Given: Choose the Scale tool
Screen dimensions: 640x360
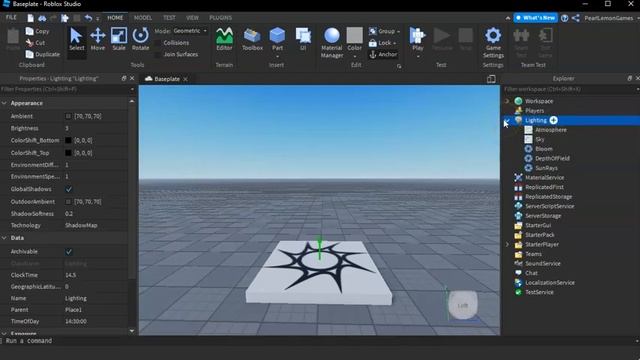Looking at the screenshot, I should 119,40.
